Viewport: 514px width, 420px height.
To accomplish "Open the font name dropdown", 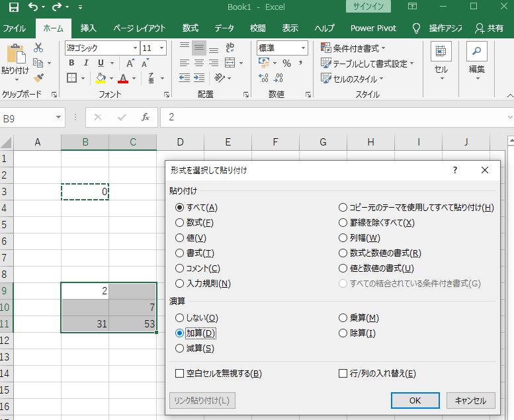I will click(x=135, y=48).
